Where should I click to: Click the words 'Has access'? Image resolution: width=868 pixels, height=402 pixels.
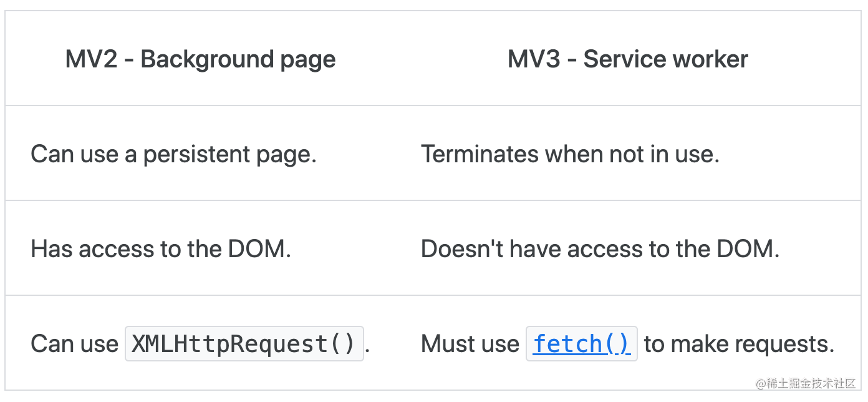92,250
